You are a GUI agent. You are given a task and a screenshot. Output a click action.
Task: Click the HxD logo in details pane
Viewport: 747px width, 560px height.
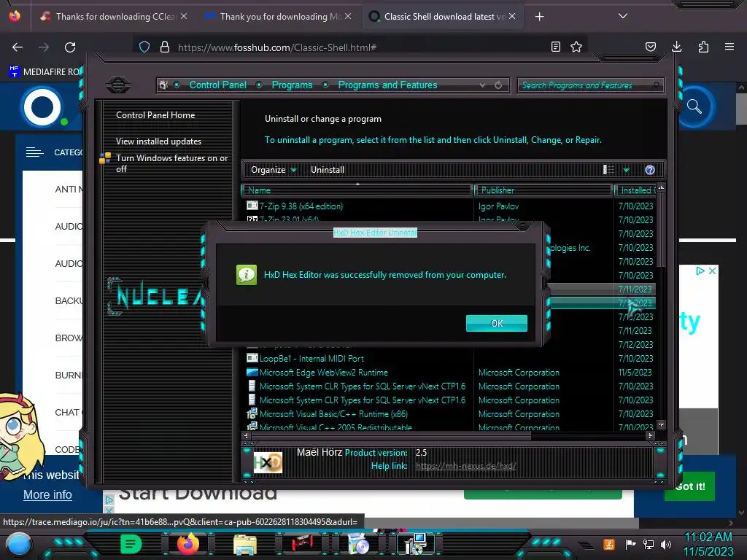pos(268,462)
